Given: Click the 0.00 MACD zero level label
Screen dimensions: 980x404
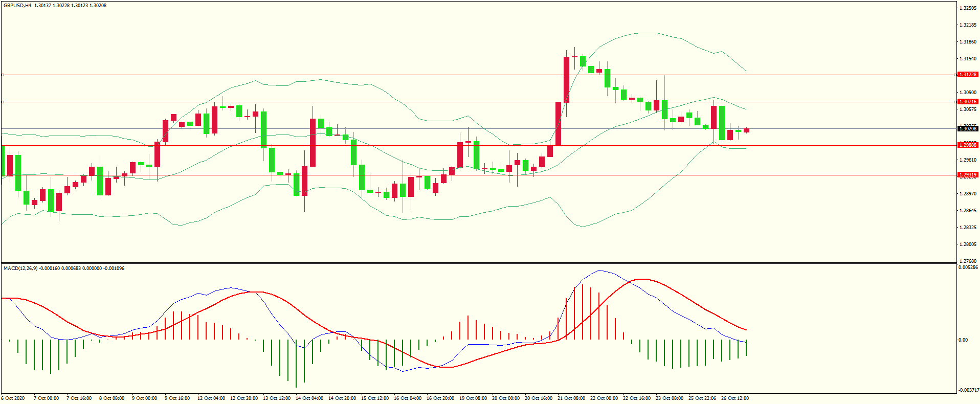Looking at the screenshot, I should [x=963, y=340].
